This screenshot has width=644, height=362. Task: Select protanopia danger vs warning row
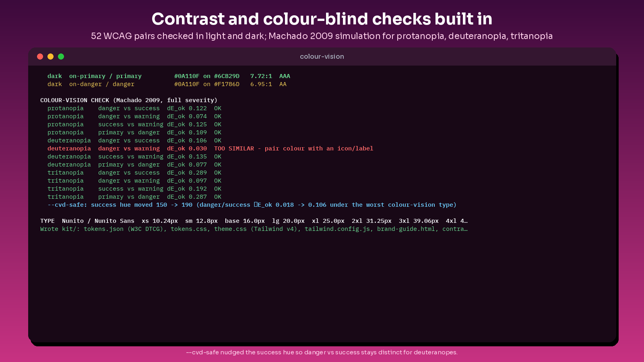tap(134, 116)
